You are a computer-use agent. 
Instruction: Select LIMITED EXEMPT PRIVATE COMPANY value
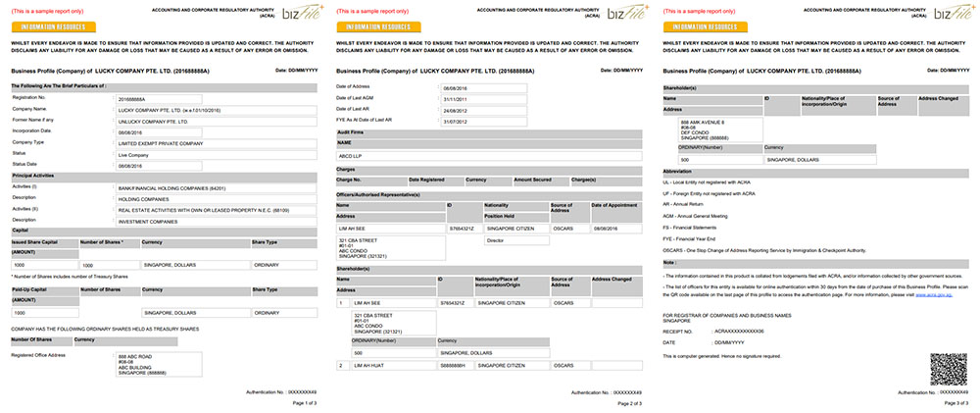coord(216,143)
